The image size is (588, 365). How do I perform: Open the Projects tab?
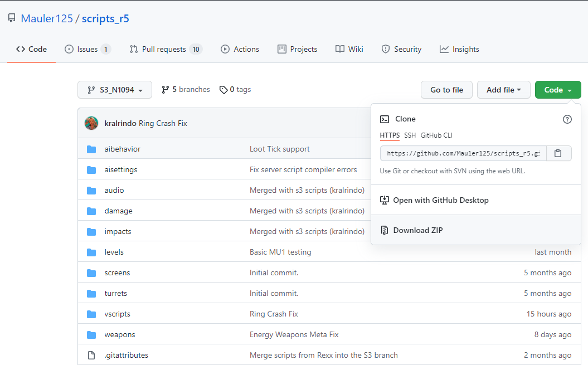[298, 49]
